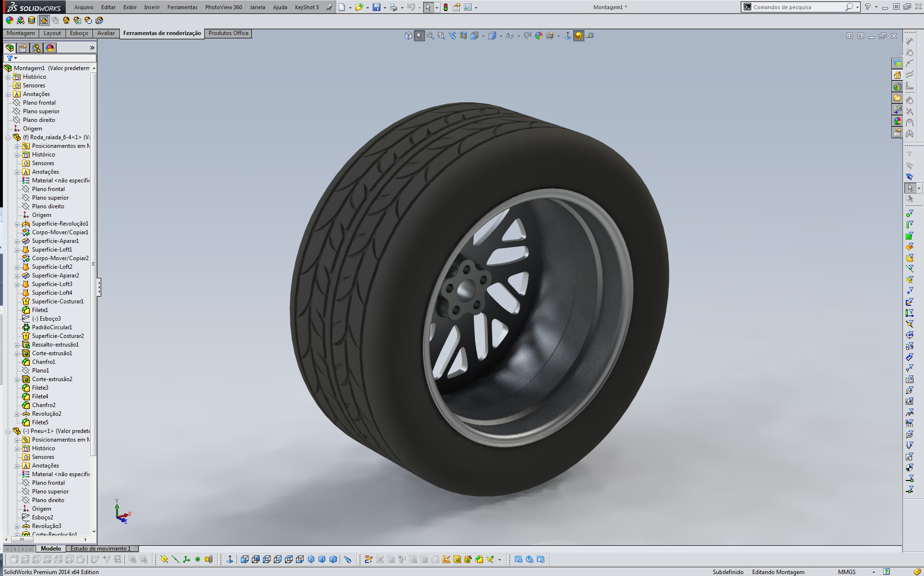
Task: Open Display Style dropdown arrow
Action: tap(501, 36)
